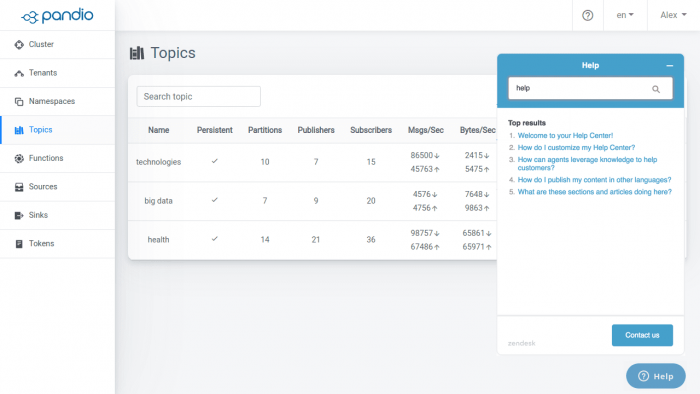Viewport: 700px width, 394px height.
Task: Click the magnifier icon in Help search
Action: [x=656, y=89]
